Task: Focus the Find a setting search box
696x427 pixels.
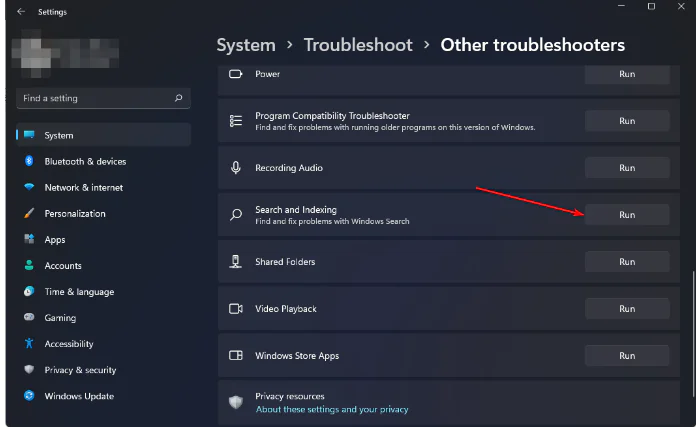Action: point(103,98)
